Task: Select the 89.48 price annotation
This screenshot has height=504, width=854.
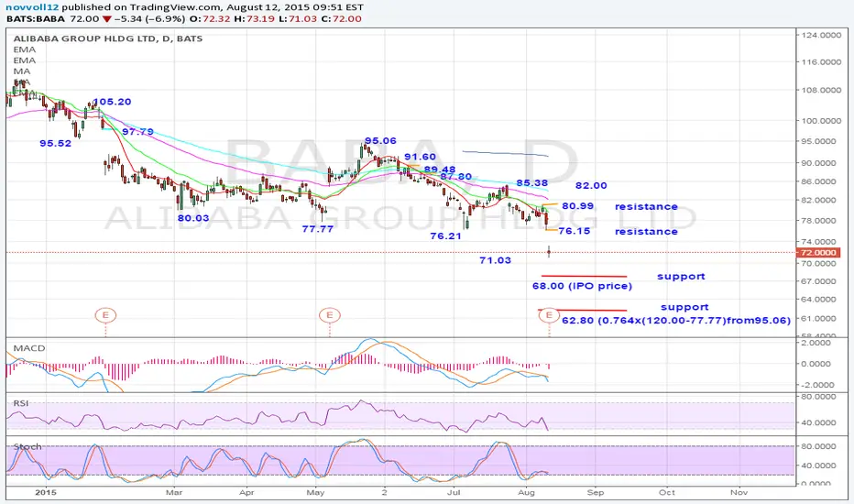Action: tap(440, 170)
